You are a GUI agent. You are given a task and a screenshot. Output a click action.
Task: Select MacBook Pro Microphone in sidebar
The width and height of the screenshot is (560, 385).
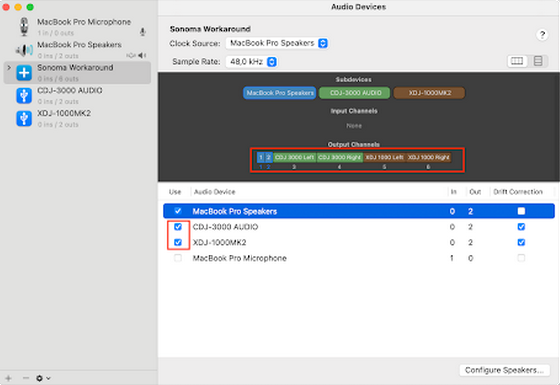(77, 27)
